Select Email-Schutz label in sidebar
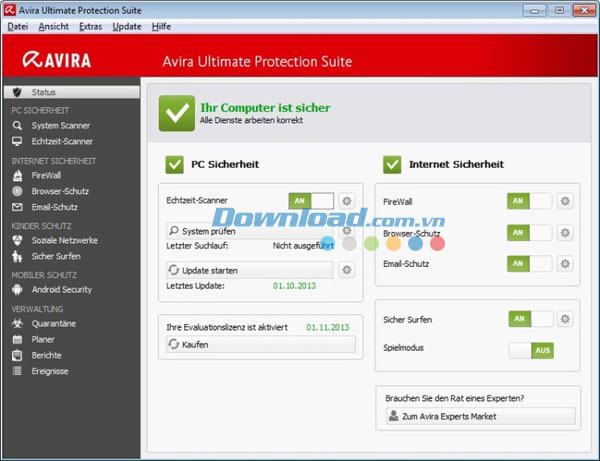This screenshot has width=600, height=461. (x=55, y=207)
